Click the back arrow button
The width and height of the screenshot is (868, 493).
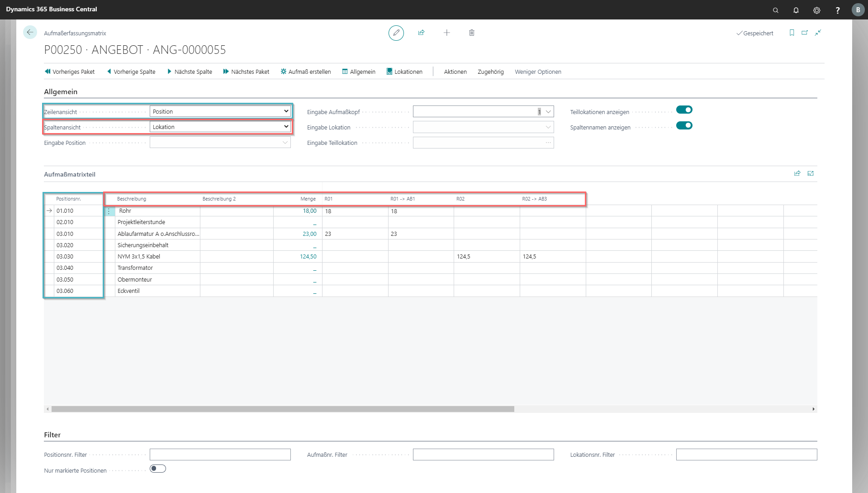(x=30, y=33)
